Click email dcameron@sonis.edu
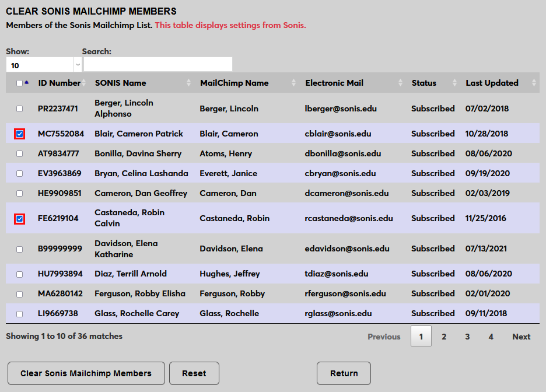This screenshot has height=392, width=546. pyautogui.click(x=346, y=193)
